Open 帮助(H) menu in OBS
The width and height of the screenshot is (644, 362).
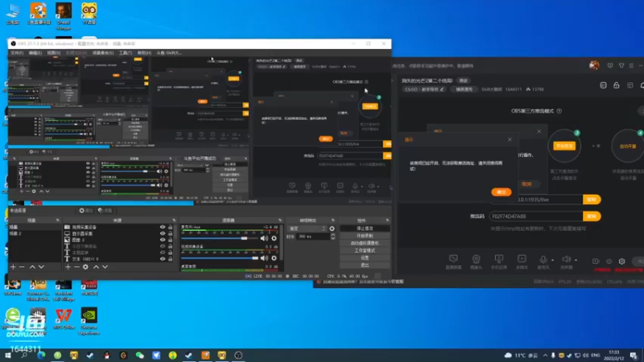[144, 53]
